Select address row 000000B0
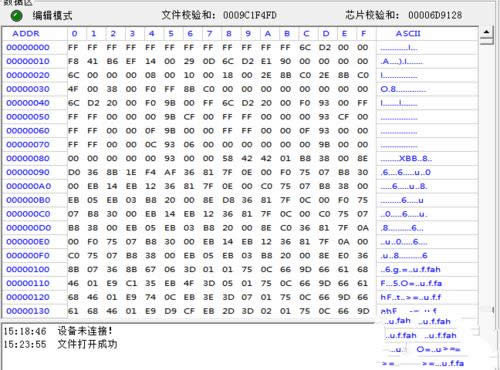Screen dimensions: 500x370 pyautogui.click(x=29, y=200)
